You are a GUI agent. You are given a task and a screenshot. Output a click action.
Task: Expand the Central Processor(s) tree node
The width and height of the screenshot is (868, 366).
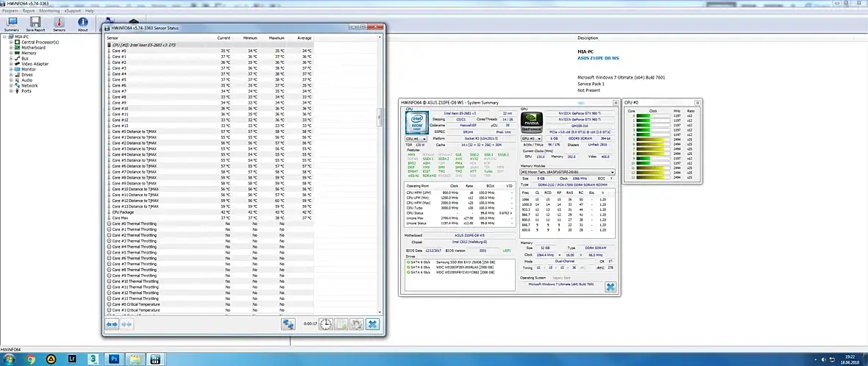coord(10,42)
